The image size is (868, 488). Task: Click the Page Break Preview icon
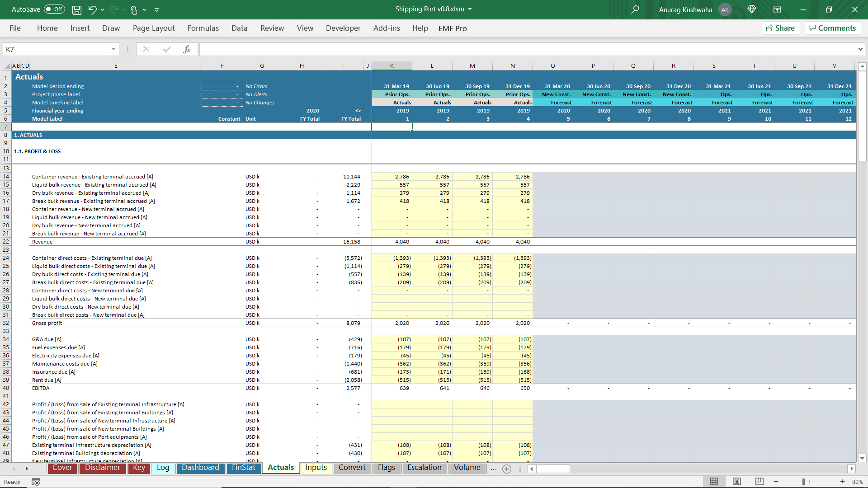click(759, 482)
